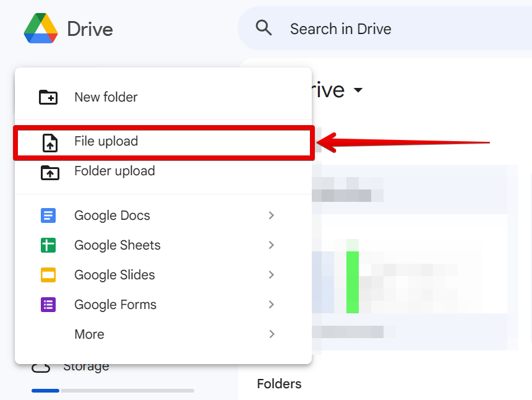Image resolution: width=532 pixels, height=400 pixels.
Task: Click the New folder icon
Action: 48,97
